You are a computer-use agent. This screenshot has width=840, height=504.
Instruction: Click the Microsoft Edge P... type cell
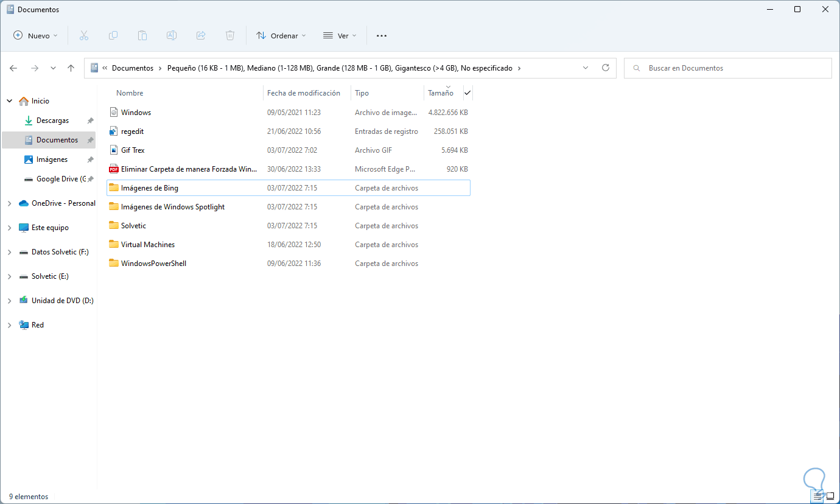pos(386,169)
